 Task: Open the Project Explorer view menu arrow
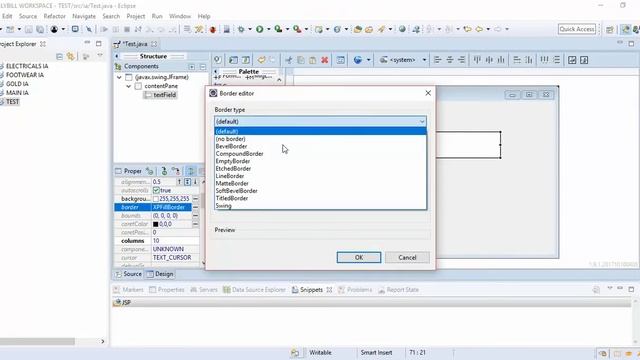[x=100, y=55]
